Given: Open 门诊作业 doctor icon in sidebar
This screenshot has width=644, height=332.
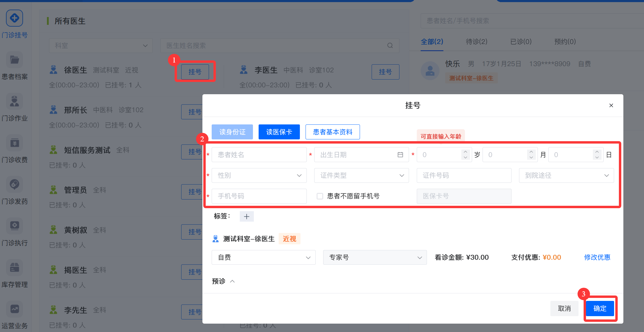Looking at the screenshot, I should tap(14, 101).
